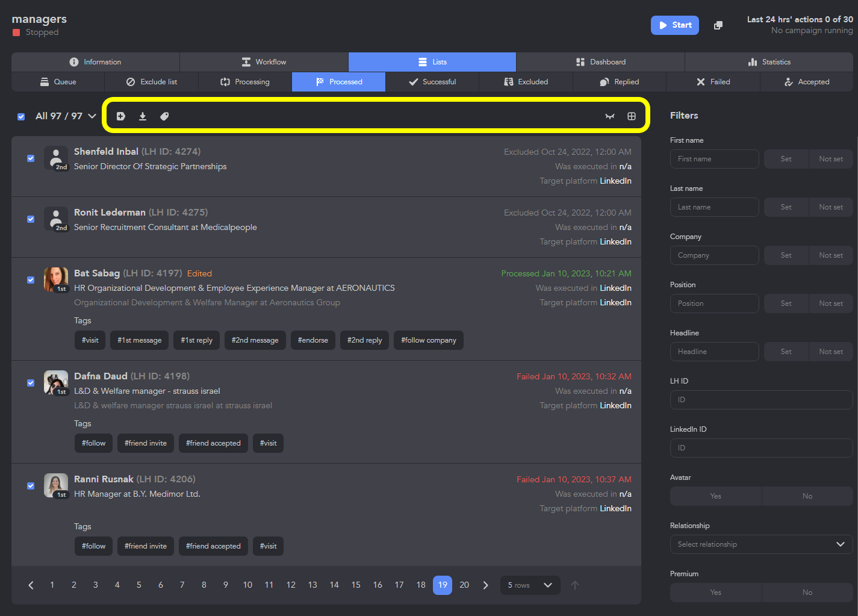Open the 5 rows per page dropdown
Viewport: 858px width, 616px height.
[x=530, y=585]
